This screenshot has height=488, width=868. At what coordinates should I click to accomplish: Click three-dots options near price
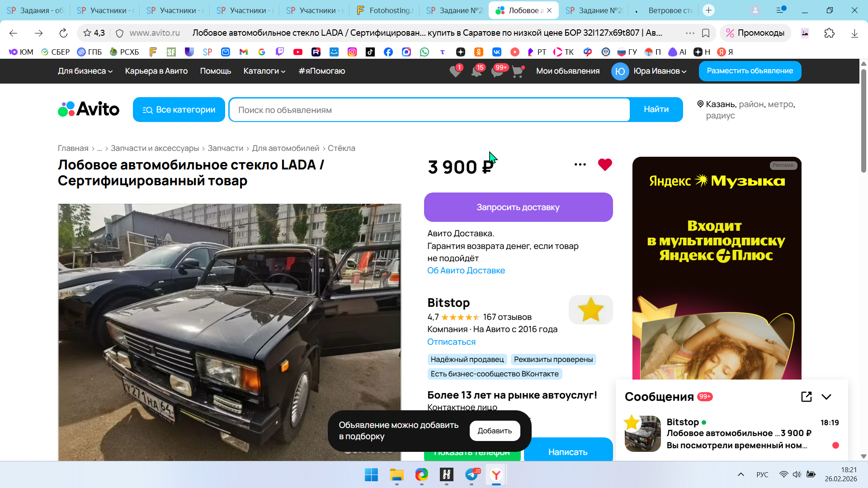(580, 165)
